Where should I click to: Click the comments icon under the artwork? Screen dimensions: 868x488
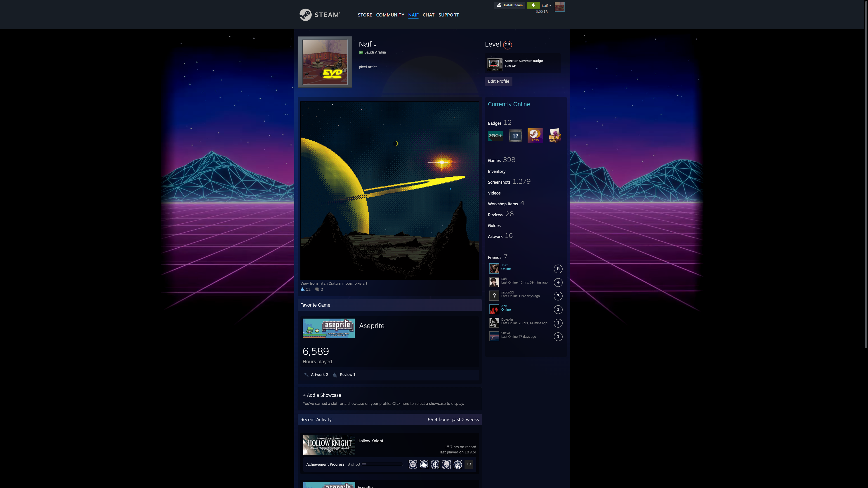click(317, 289)
